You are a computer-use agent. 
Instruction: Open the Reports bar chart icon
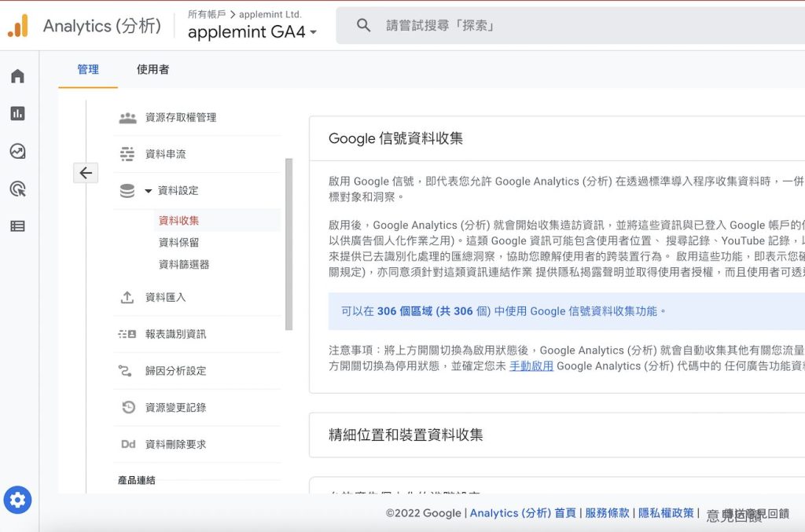[x=17, y=113]
